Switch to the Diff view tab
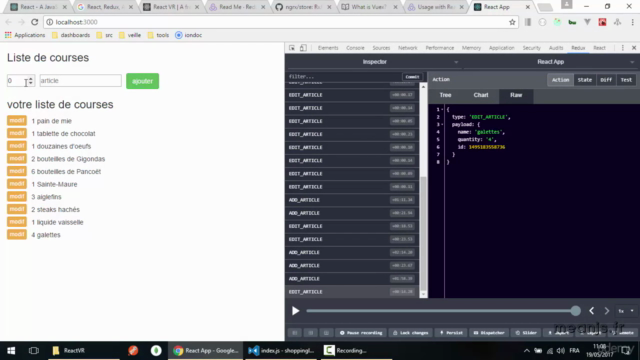The height and width of the screenshot is (360, 640). (x=606, y=80)
